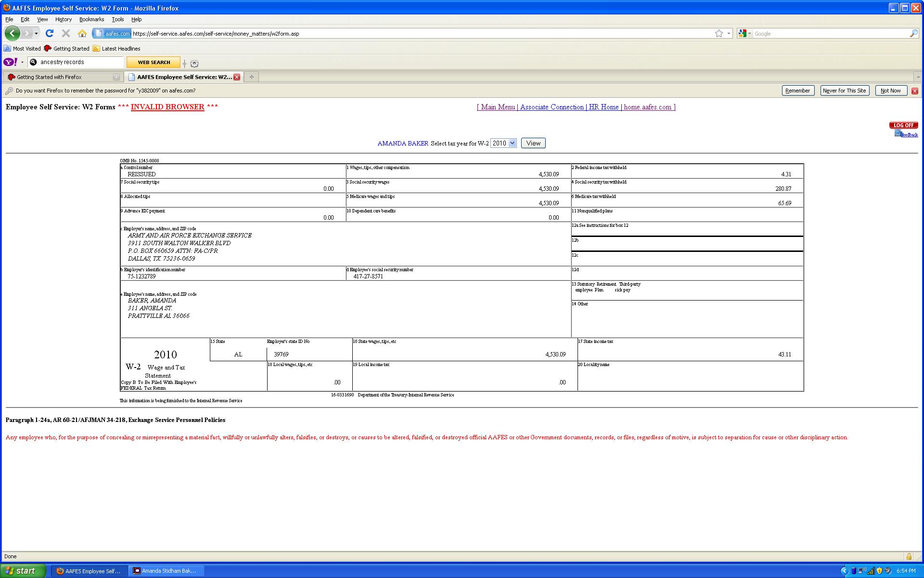
Task: Click the employer ID 75-1232789
Action: point(141,276)
